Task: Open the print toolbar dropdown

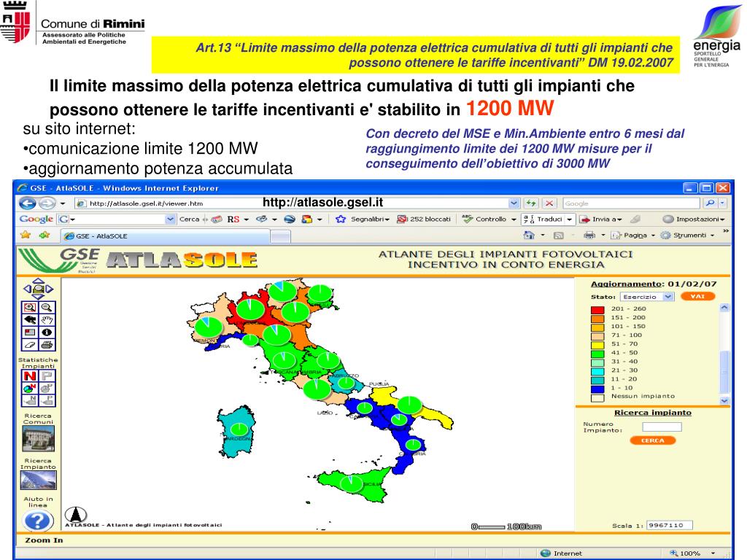Action: [603, 236]
